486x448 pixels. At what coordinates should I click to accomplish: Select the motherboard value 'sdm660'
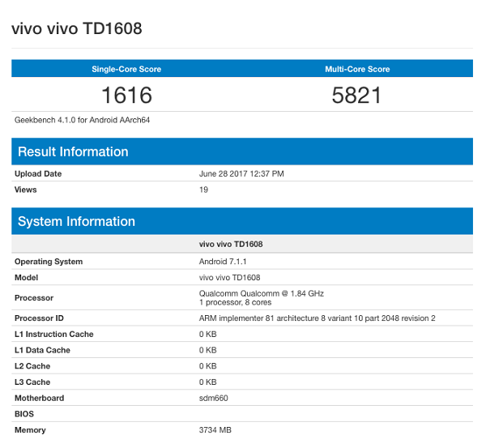(214, 398)
